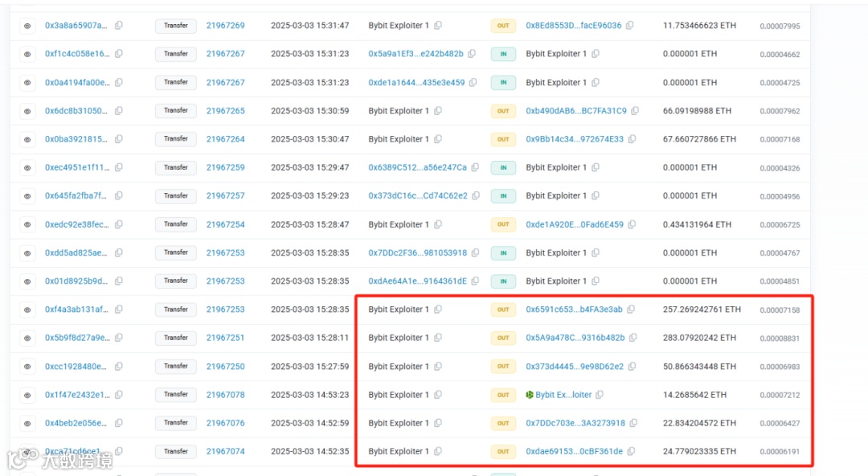Open transaction 0xcc1928480e details
868x476 pixels.
(x=76, y=367)
